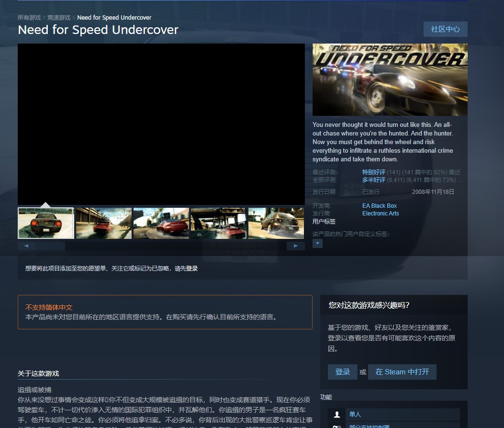The image size is (504, 428).
Task: Select fifth thumbnail of brown hatchback
Action: (x=276, y=223)
